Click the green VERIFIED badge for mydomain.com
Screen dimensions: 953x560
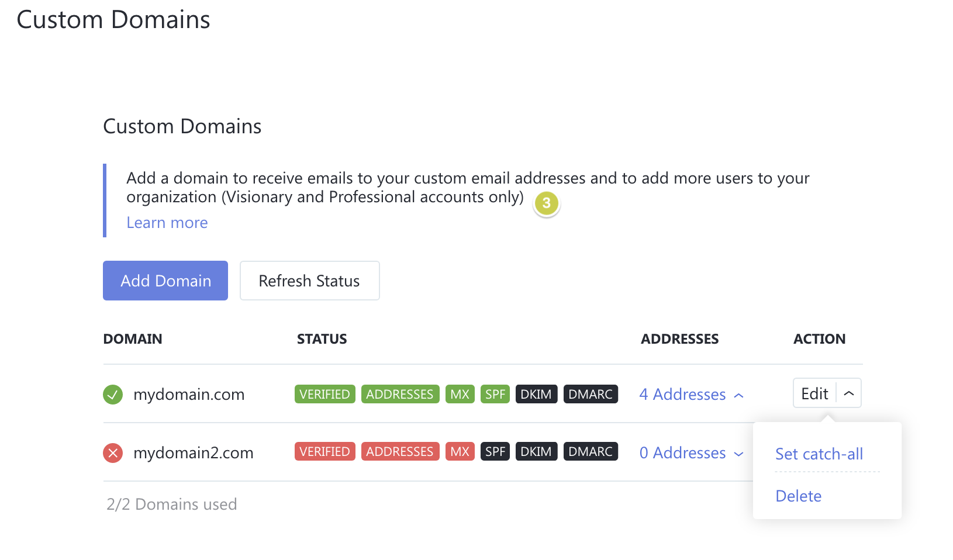click(x=324, y=394)
